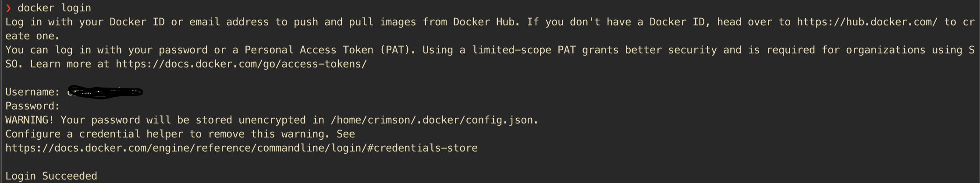Click the 'WARNING!' word

[29, 120]
